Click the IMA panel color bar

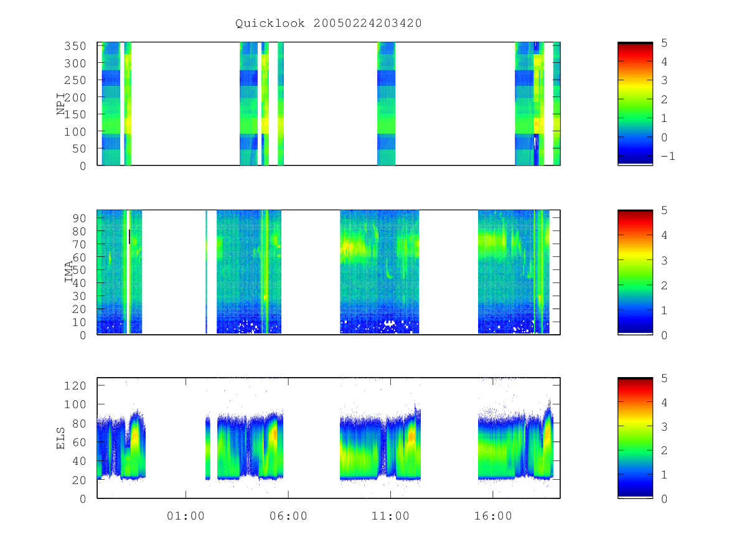pyautogui.click(x=635, y=272)
